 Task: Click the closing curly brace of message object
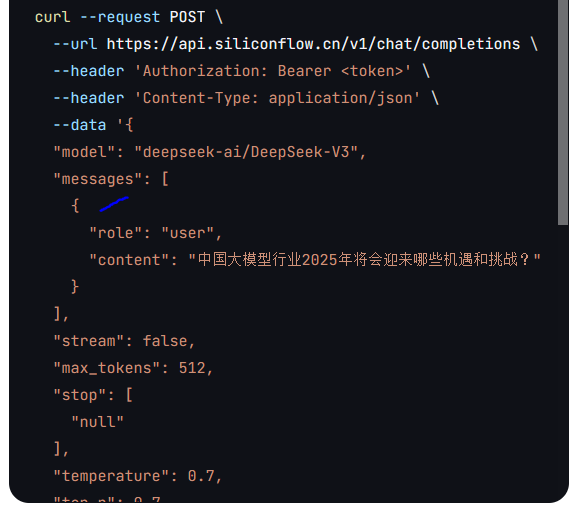coord(75,287)
